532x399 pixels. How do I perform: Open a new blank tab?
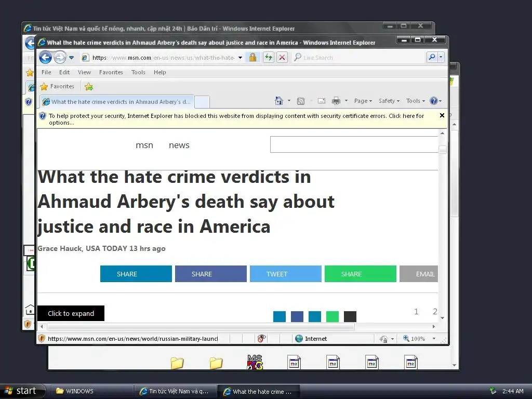[x=202, y=102]
